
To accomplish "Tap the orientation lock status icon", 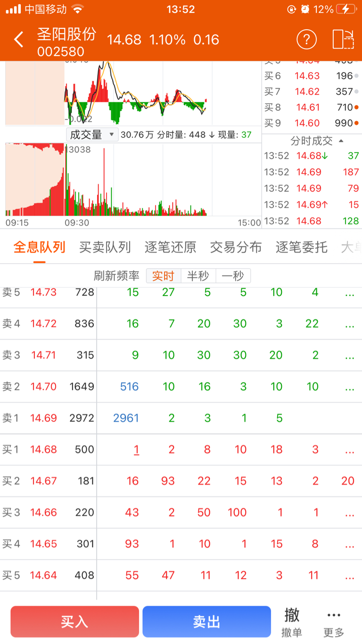I will pyautogui.click(x=292, y=9).
